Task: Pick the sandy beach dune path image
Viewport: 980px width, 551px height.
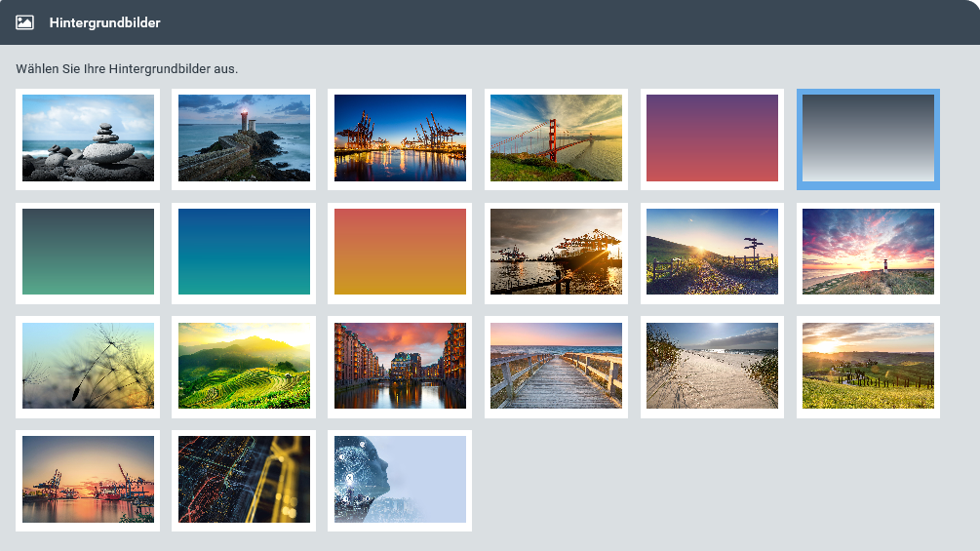Action: (712, 366)
